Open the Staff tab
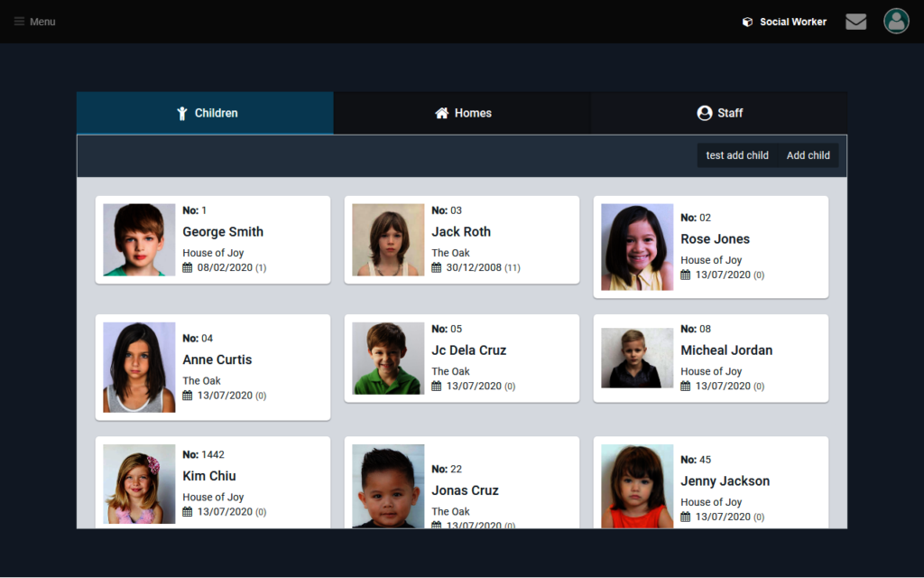This screenshot has height=578, width=924. (x=719, y=113)
